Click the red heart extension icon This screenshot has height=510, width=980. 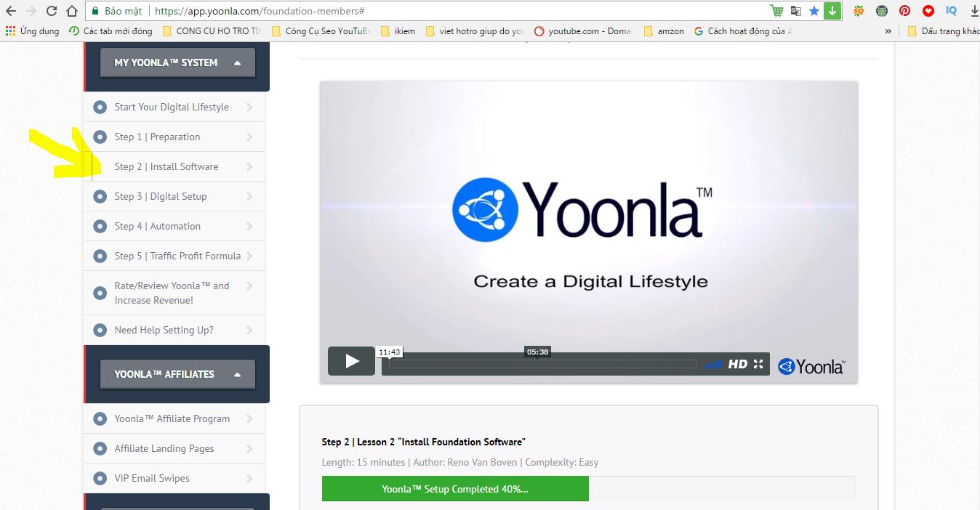928,11
